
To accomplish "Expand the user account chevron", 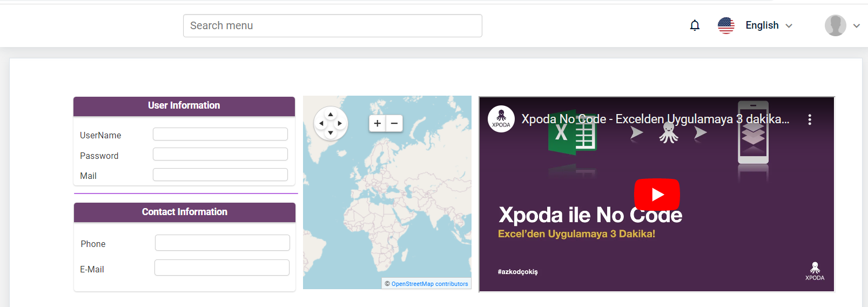I will pyautogui.click(x=857, y=25).
